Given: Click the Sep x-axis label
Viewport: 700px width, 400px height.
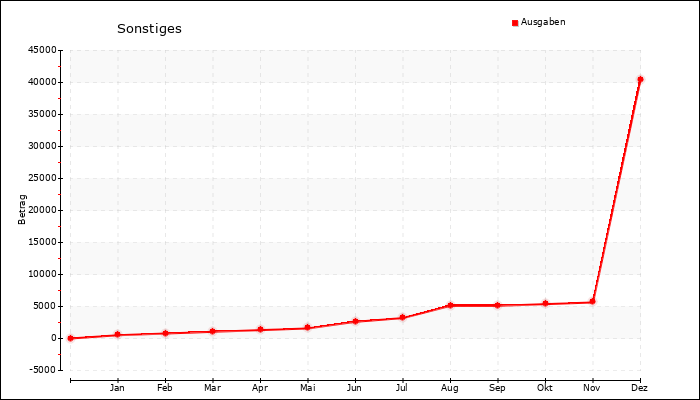Looking at the screenshot, I should pos(497,387).
